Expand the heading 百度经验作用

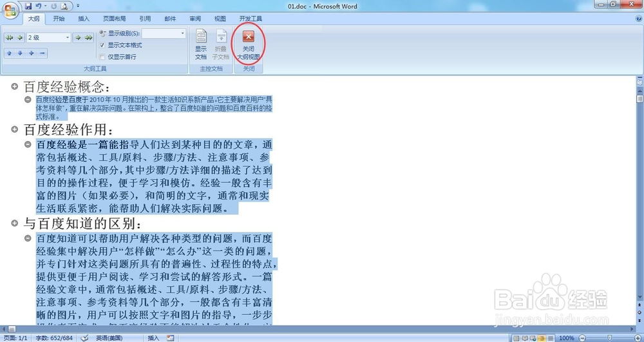tap(14, 129)
